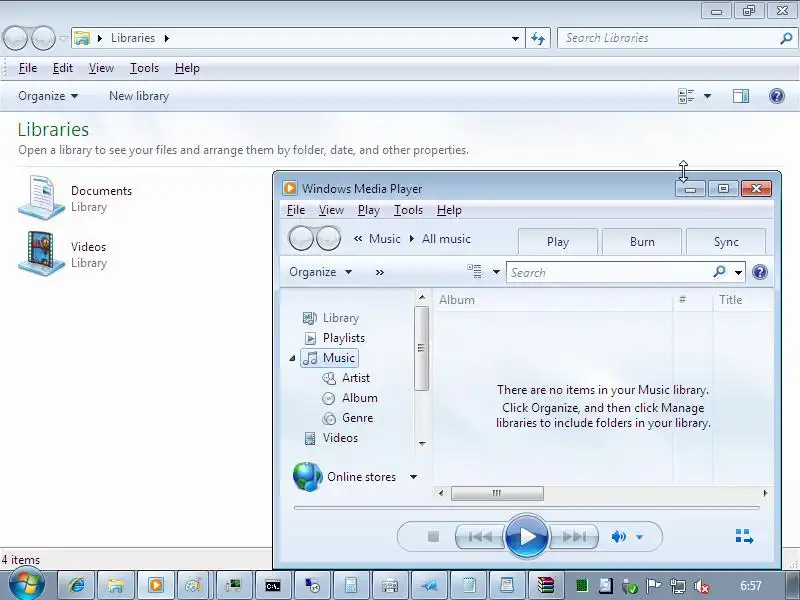Viewport: 800px width, 600px height.
Task: Open Calculator from the taskbar
Action: coord(351,585)
